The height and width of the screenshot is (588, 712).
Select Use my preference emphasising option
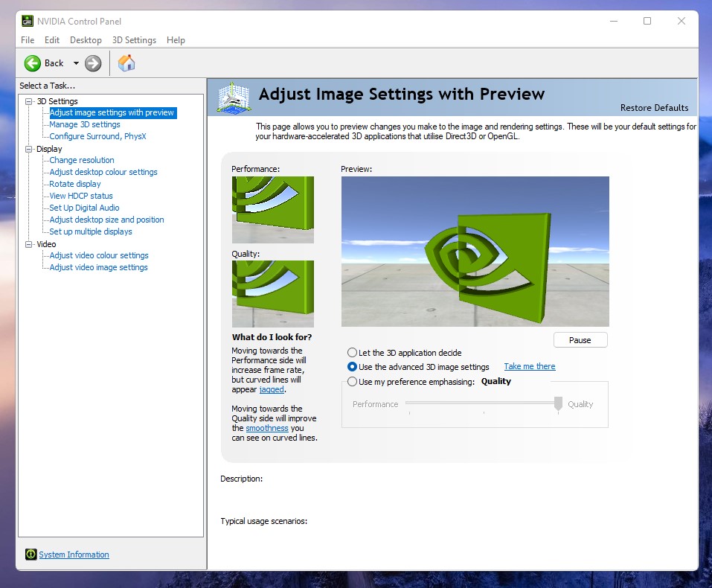pyautogui.click(x=352, y=382)
